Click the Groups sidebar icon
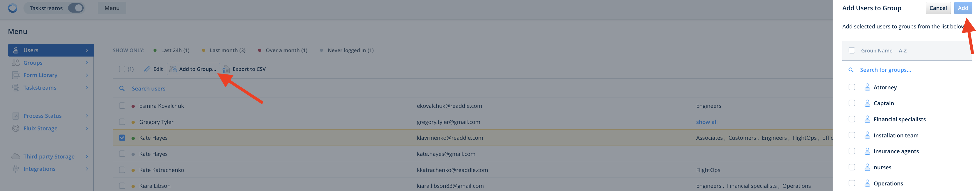The height and width of the screenshot is (191, 980). (x=16, y=63)
